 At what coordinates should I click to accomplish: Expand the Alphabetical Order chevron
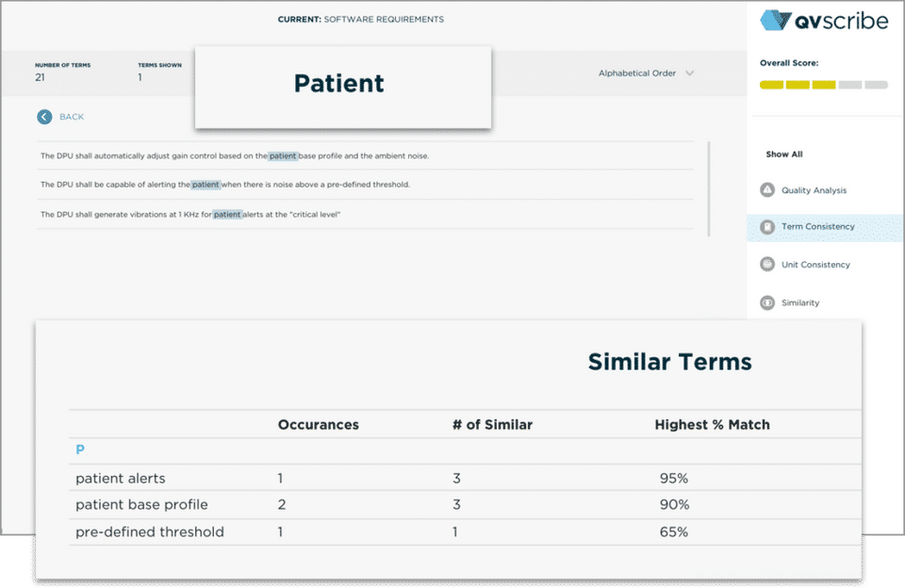click(x=690, y=73)
